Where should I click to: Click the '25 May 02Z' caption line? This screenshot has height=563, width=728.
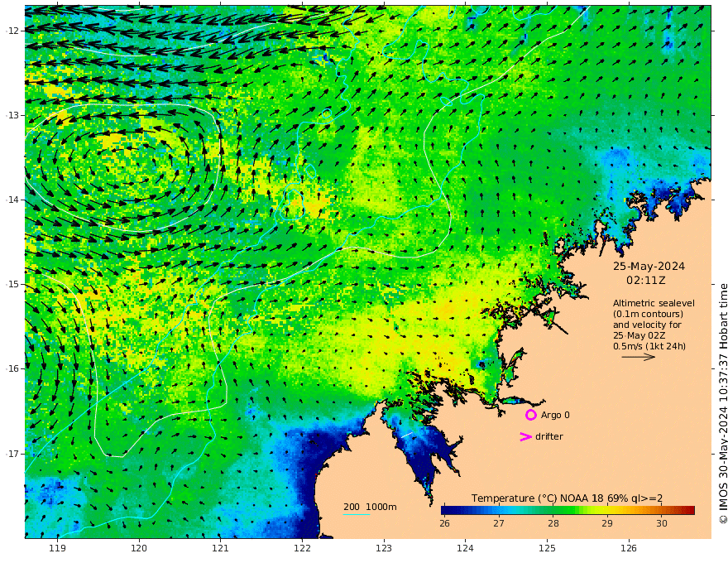coord(639,335)
